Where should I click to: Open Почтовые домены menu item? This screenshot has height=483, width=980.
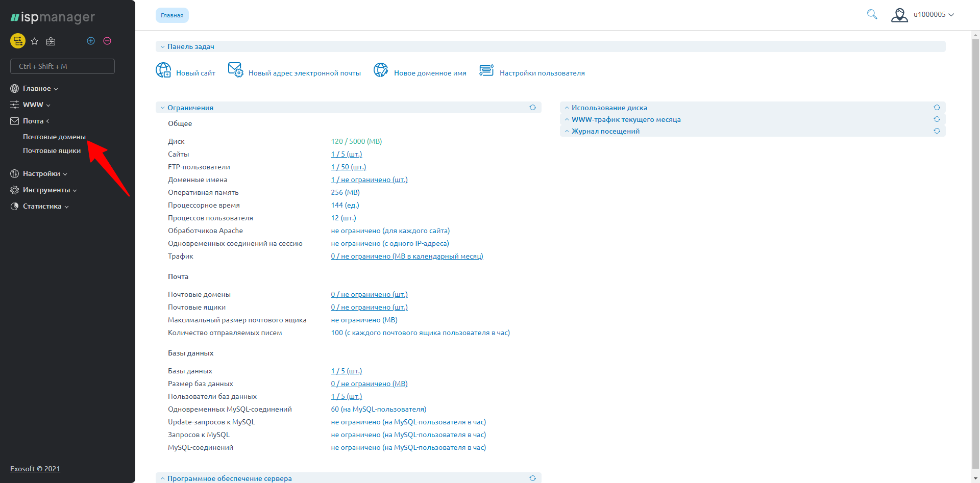(54, 137)
